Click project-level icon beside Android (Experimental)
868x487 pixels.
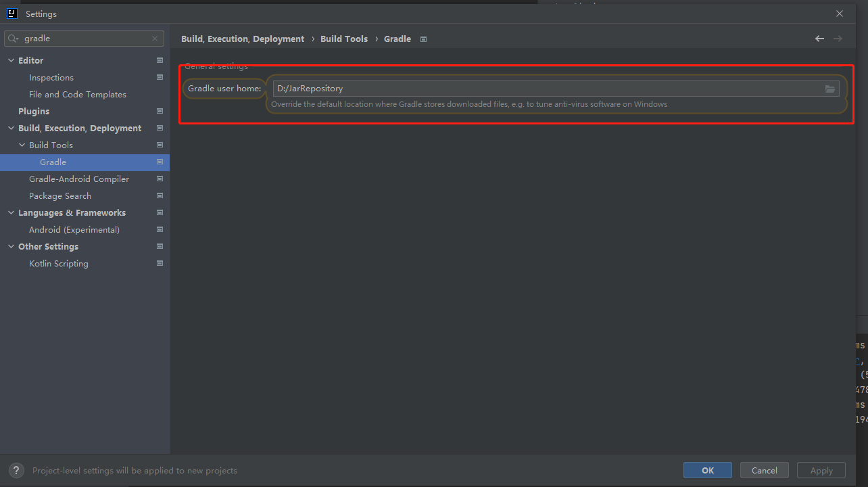(160, 229)
